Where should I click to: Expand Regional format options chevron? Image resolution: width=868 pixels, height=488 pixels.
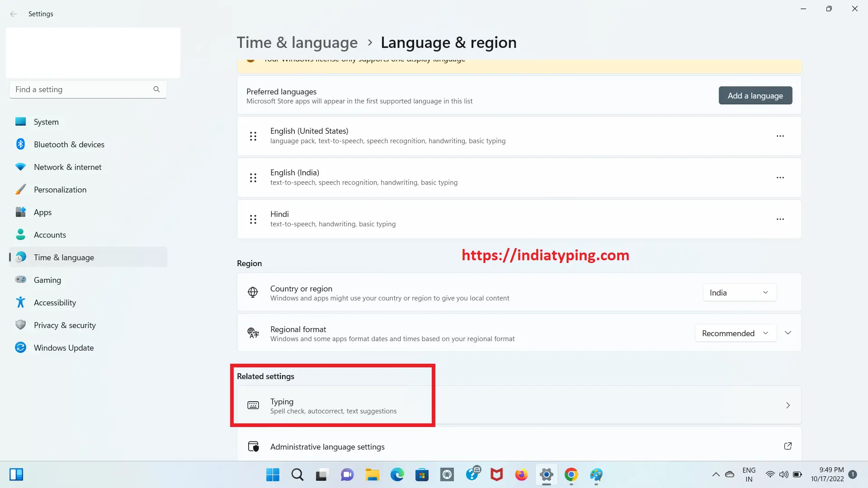pos(788,333)
